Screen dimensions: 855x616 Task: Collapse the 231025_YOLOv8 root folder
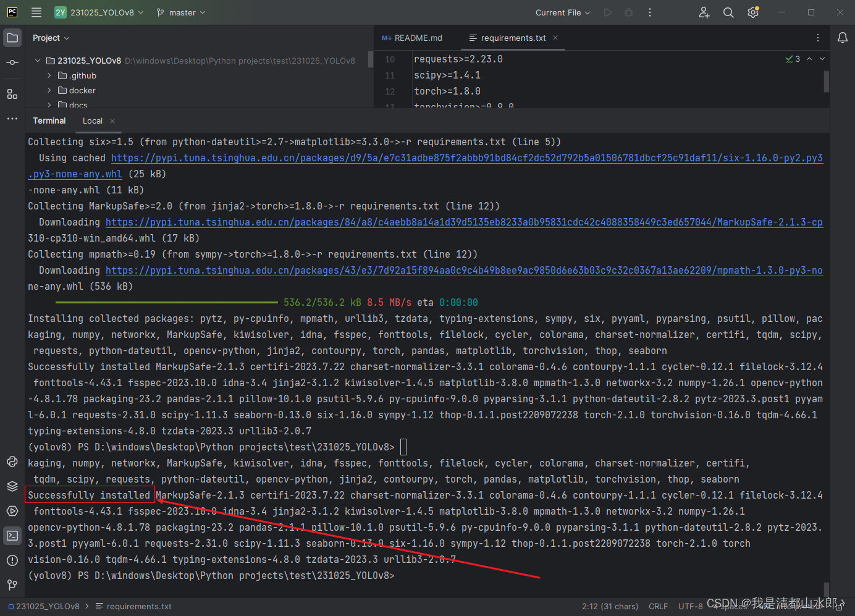click(x=38, y=61)
